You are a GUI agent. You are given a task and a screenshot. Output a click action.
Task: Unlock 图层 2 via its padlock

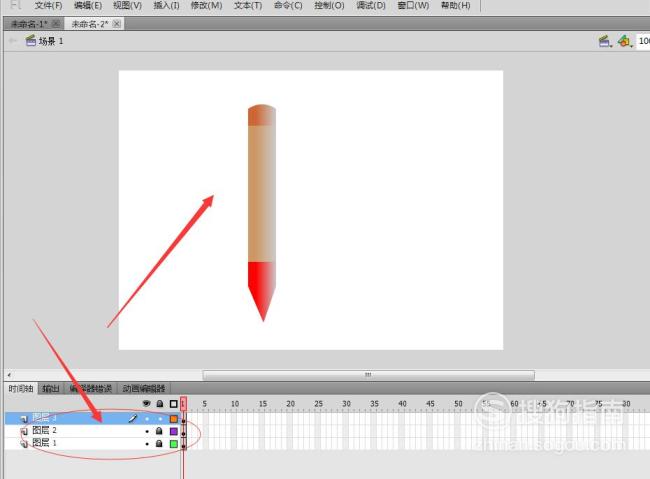[159, 431]
